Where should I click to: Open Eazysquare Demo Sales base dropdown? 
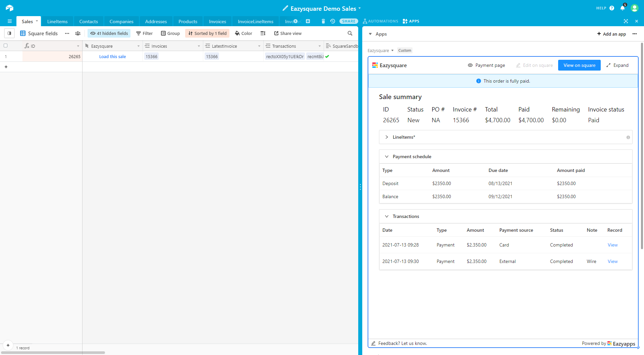(360, 8)
